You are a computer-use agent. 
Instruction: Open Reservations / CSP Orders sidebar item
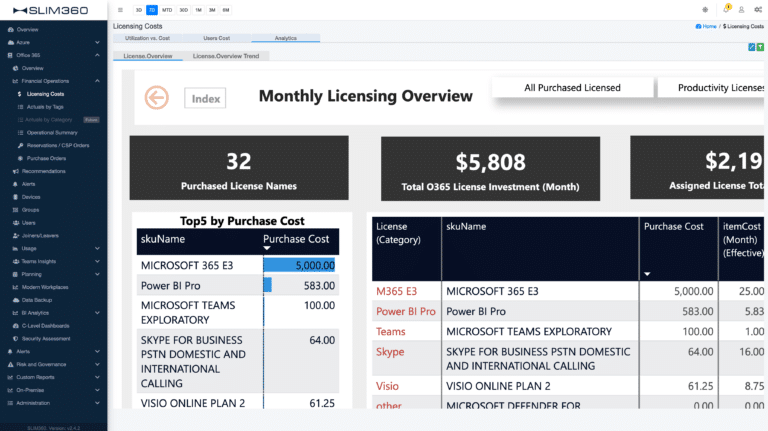(58, 145)
